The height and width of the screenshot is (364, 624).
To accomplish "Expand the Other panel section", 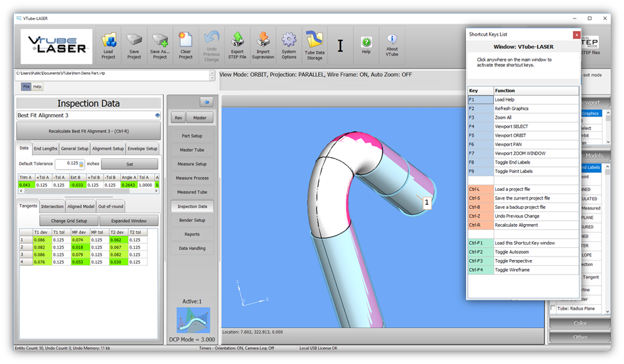I will pyautogui.click(x=580, y=337).
